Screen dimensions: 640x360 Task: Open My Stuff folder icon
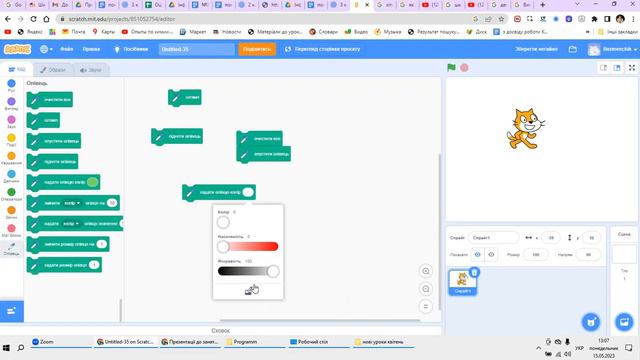coord(573,49)
